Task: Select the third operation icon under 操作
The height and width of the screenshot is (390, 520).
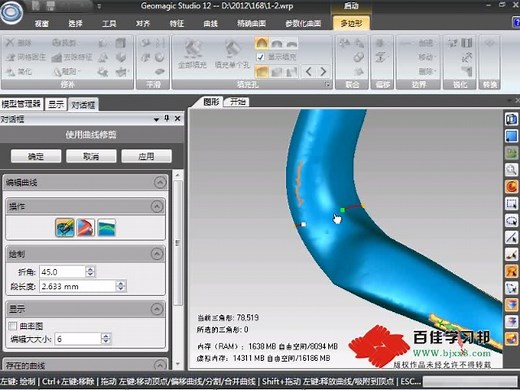Action: (107, 227)
